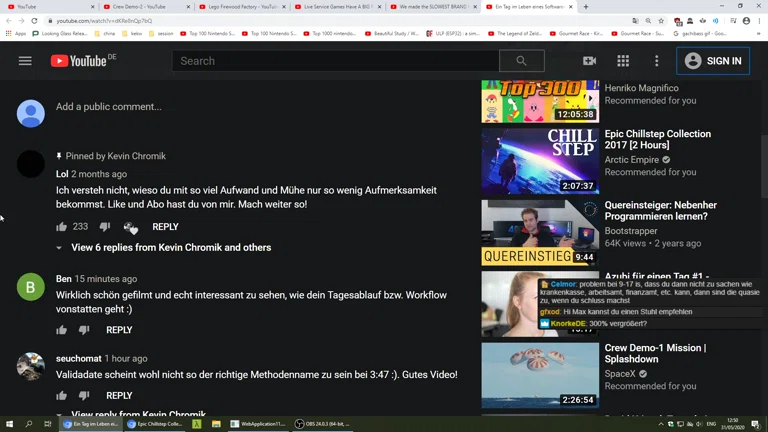Like seuchomat's comment
Image resolution: width=768 pixels, height=432 pixels.
(x=61, y=396)
